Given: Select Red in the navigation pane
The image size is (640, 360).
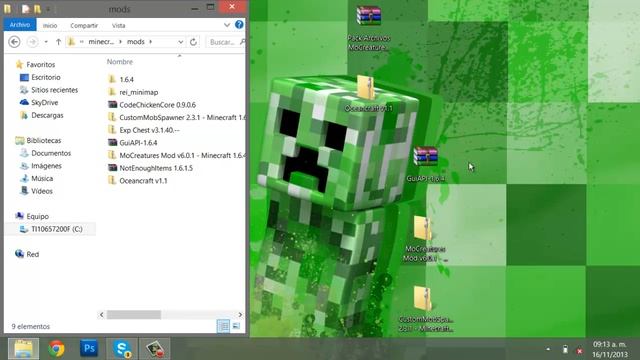Looking at the screenshot, I should (x=33, y=254).
